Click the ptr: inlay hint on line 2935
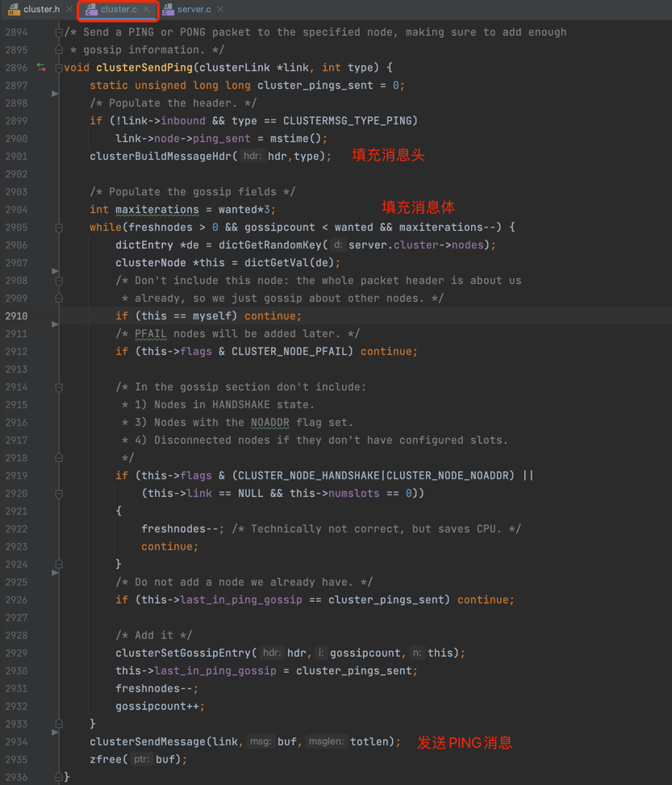 141,759
